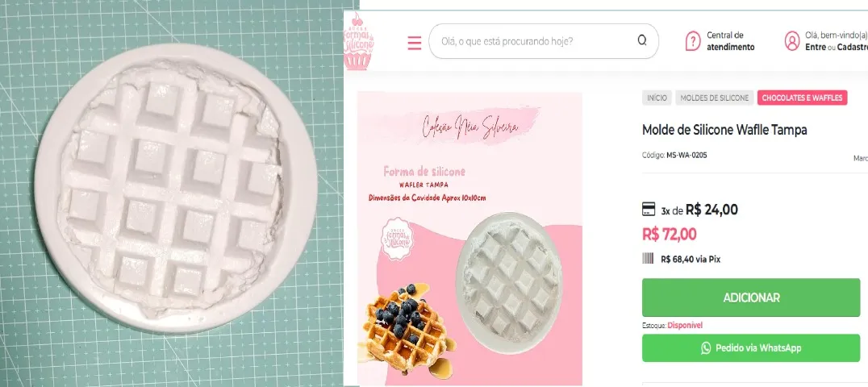Click the ADICIONAR button
868x387 pixels.
click(x=751, y=298)
